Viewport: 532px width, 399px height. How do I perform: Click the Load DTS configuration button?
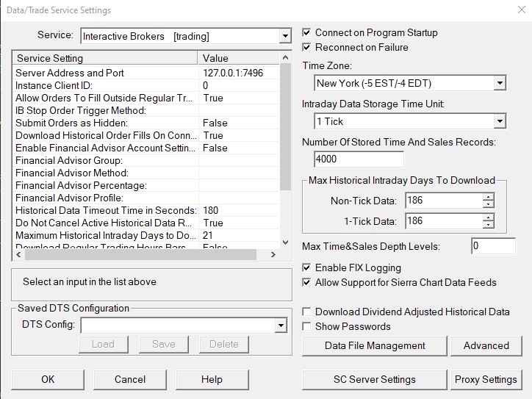click(104, 345)
